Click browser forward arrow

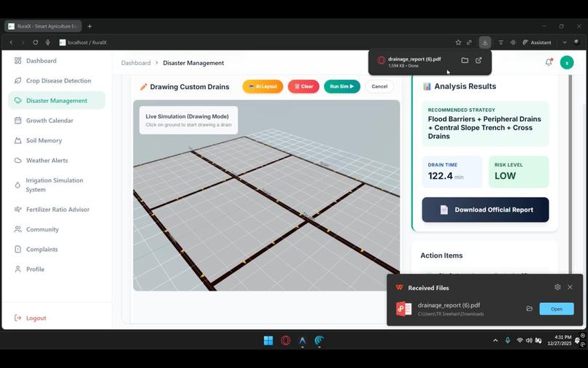[x=23, y=42]
